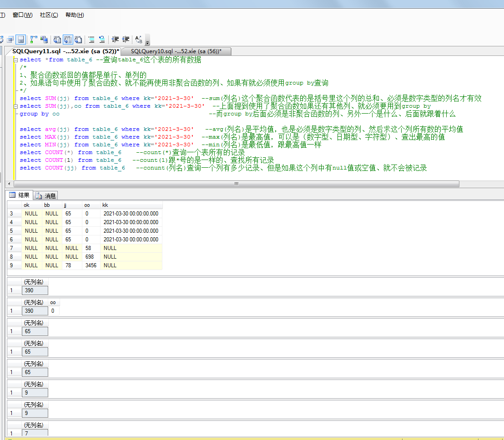Open the 帮助(H) menu
This screenshot has height=440, width=504.
click(75, 15)
